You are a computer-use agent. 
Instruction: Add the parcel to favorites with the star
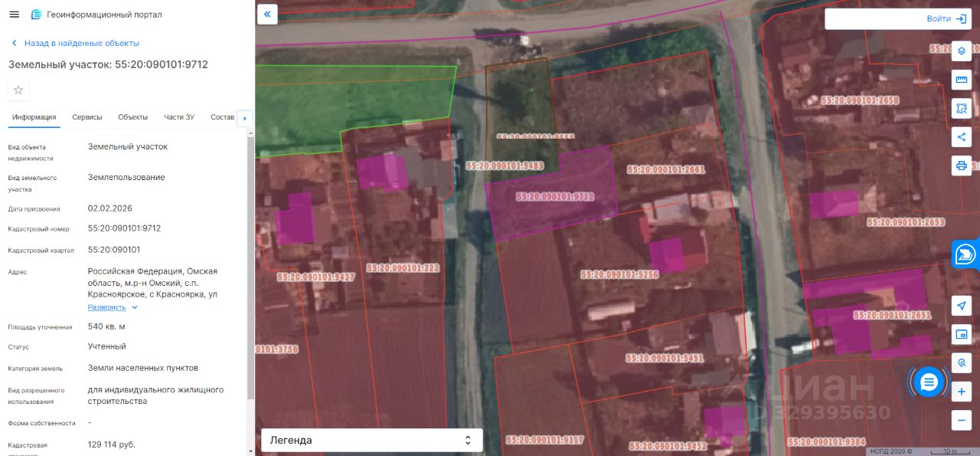18,90
